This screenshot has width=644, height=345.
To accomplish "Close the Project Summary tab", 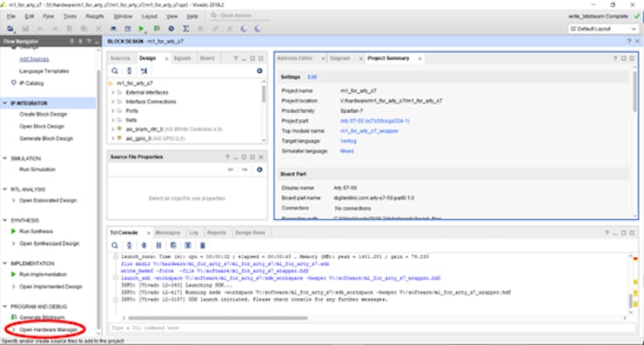I will (419, 59).
